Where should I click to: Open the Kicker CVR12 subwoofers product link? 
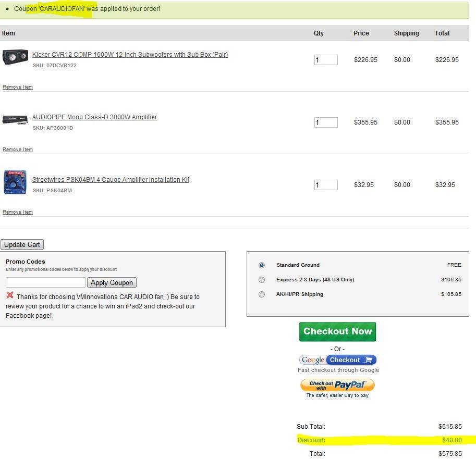pyautogui.click(x=130, y=55)
